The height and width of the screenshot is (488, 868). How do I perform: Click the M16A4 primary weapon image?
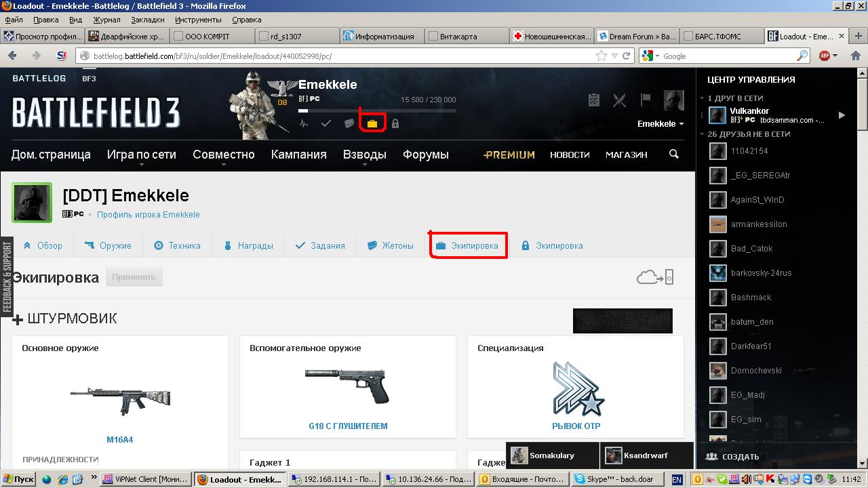[120, 400]
